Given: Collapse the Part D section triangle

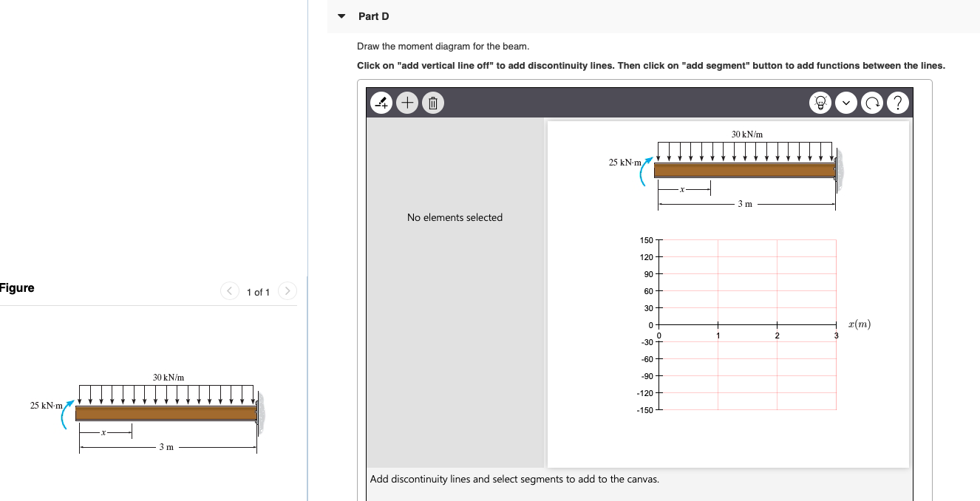Looking at the screenshot, I should tap(341, 16).
